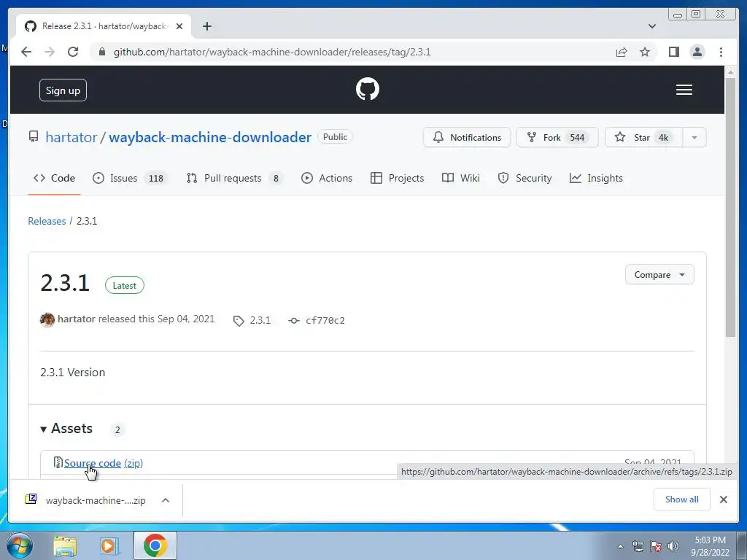The image size is (747, 560).
Task: Reload the current page
Action: point(73,52)
